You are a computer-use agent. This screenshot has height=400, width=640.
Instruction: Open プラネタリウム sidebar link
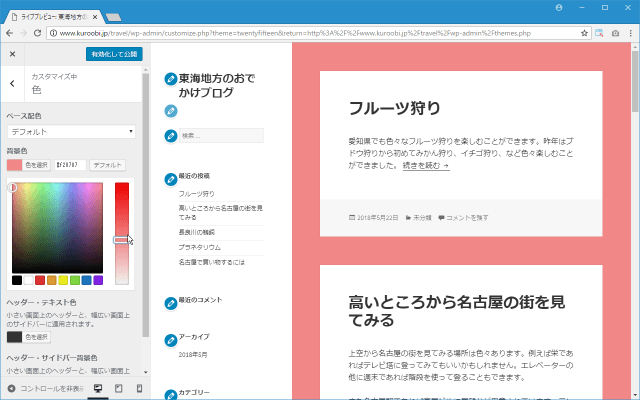(x=199, y=247)
